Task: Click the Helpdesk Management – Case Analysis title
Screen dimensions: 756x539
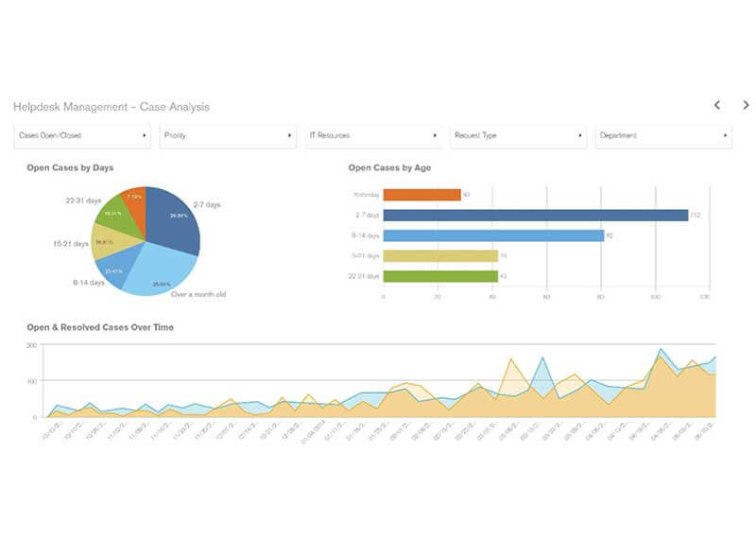Action: pos(112,107)
